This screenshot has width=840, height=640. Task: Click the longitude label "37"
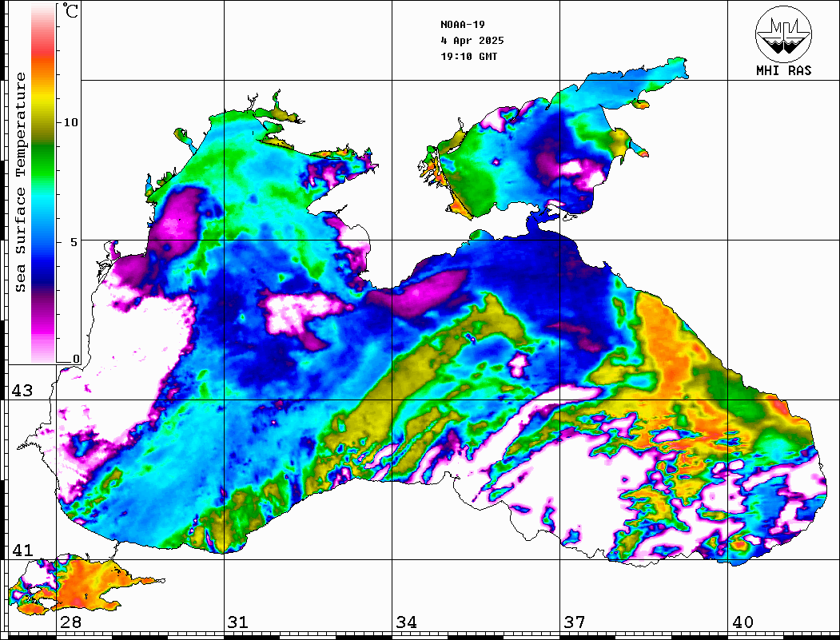(x=575, y=622)
